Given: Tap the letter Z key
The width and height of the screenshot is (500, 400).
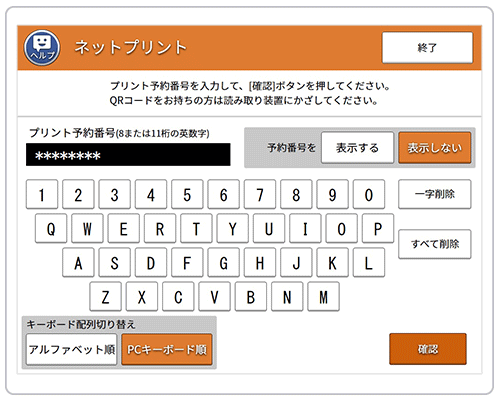Looking at the screenshot, I should pos(105,297).
